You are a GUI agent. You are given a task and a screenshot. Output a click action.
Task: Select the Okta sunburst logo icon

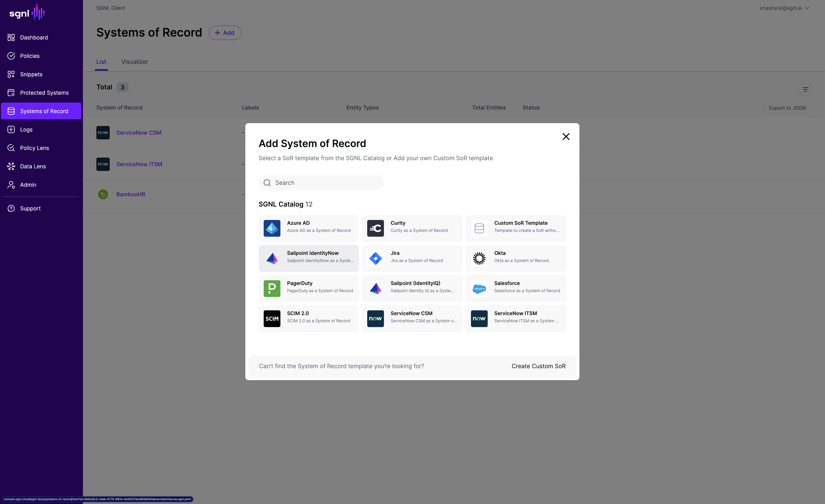[479, 258]
